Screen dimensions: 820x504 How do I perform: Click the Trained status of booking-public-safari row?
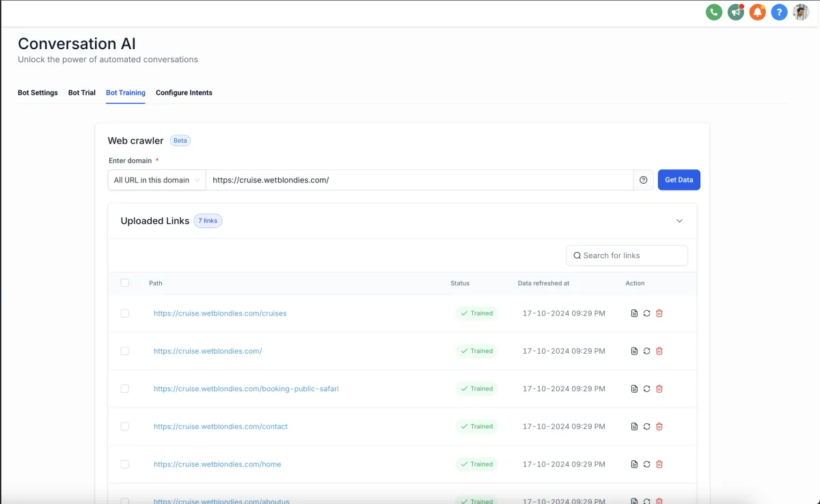point(476,389)
